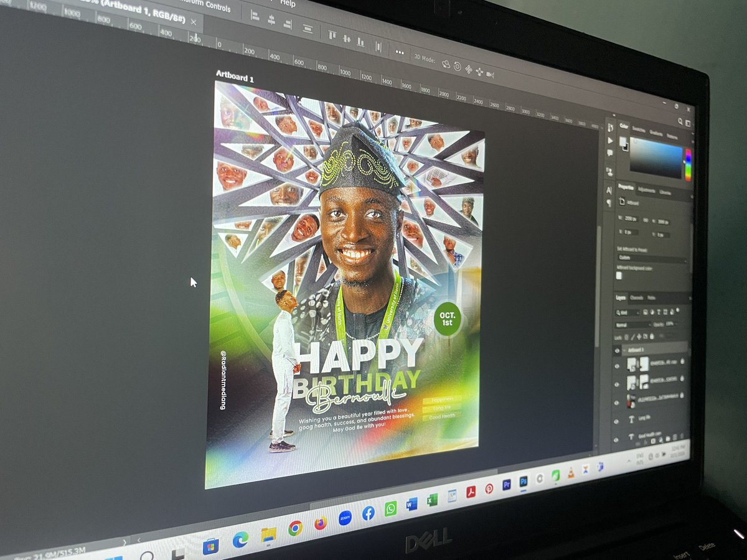Screen dimensions: 747x560
Task: Select the 3D slide mode icon
Action: 479,72
